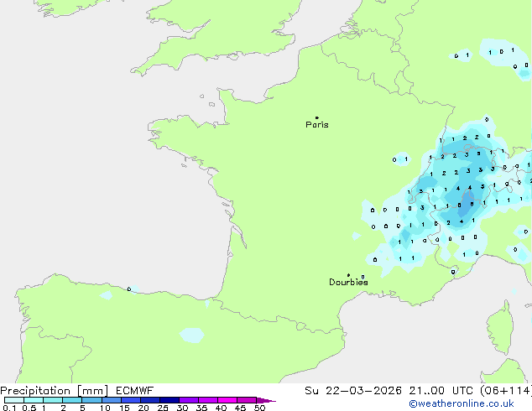Click the Paris city dot marker

pos(317,117)
